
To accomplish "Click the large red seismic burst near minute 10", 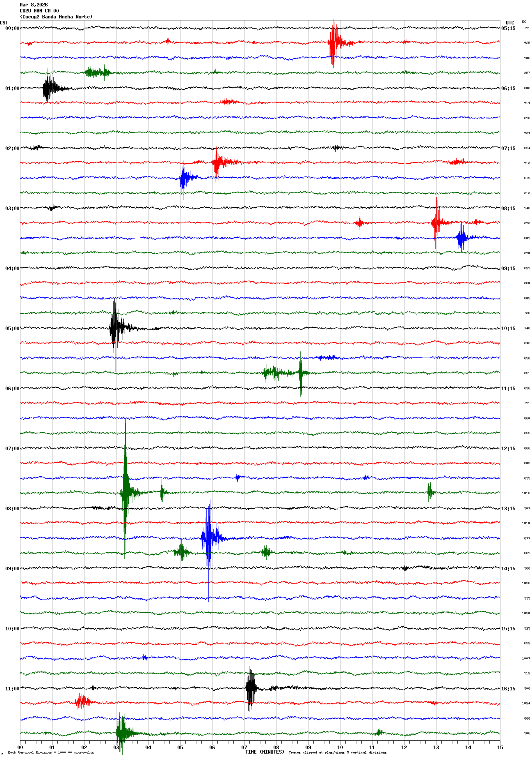I will [x=333, y=42].
